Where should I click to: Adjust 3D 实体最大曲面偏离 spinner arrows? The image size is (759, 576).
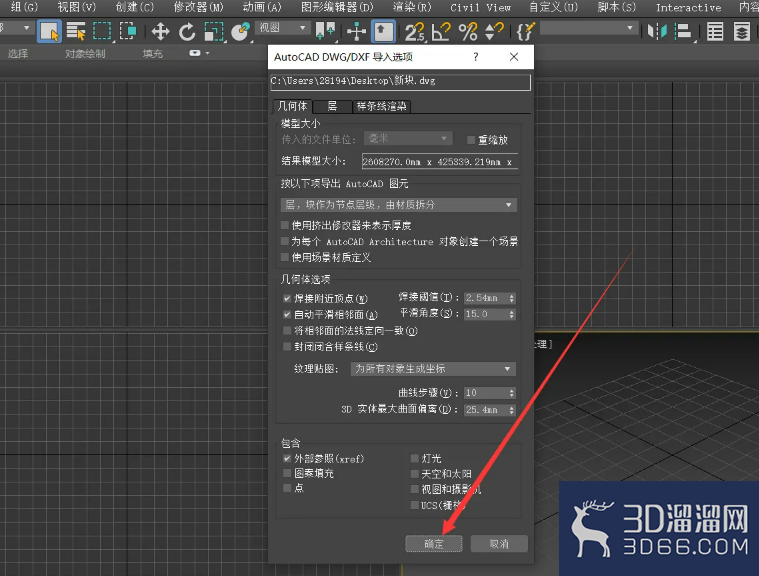512,410
